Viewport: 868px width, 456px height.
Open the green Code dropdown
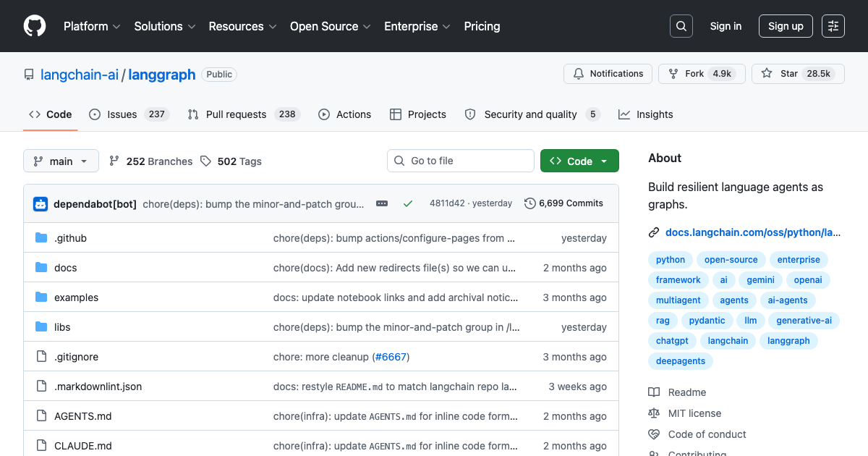pos(579,161)
